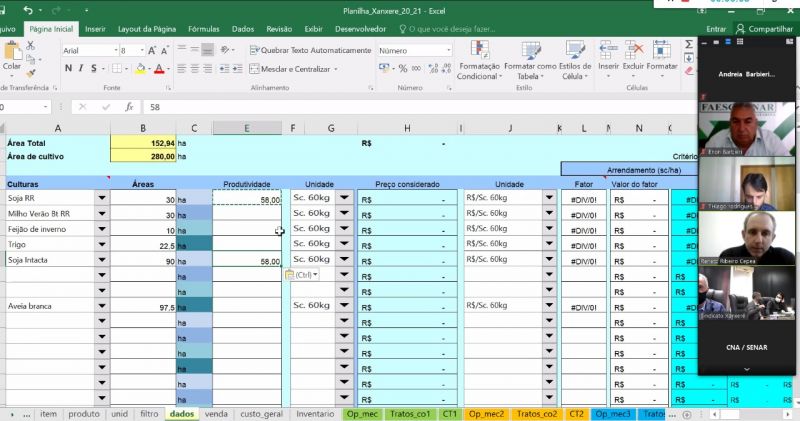
Task: Click the format painter brush icon
Action: [31, 73]
